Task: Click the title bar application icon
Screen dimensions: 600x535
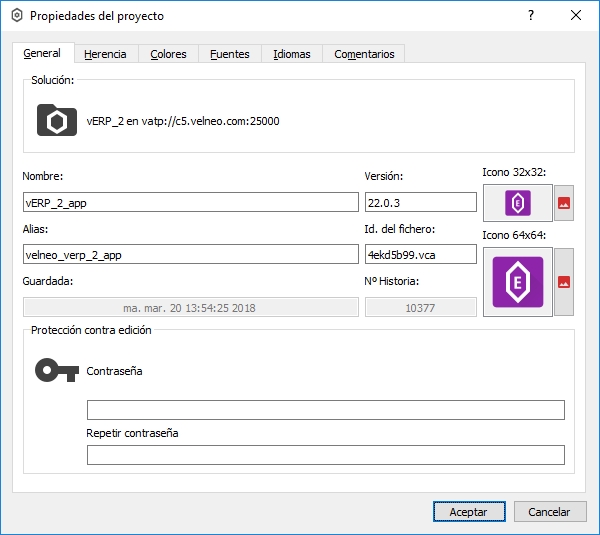Action: point(16,16)
